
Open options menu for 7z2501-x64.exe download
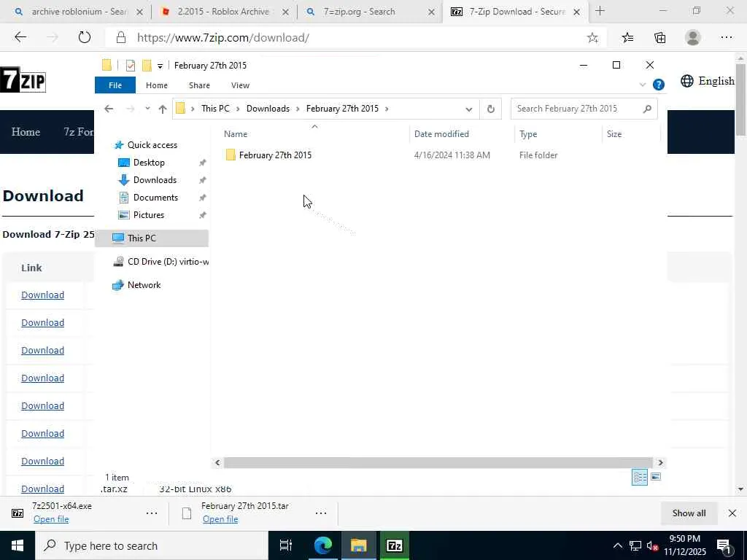point(152,513)
